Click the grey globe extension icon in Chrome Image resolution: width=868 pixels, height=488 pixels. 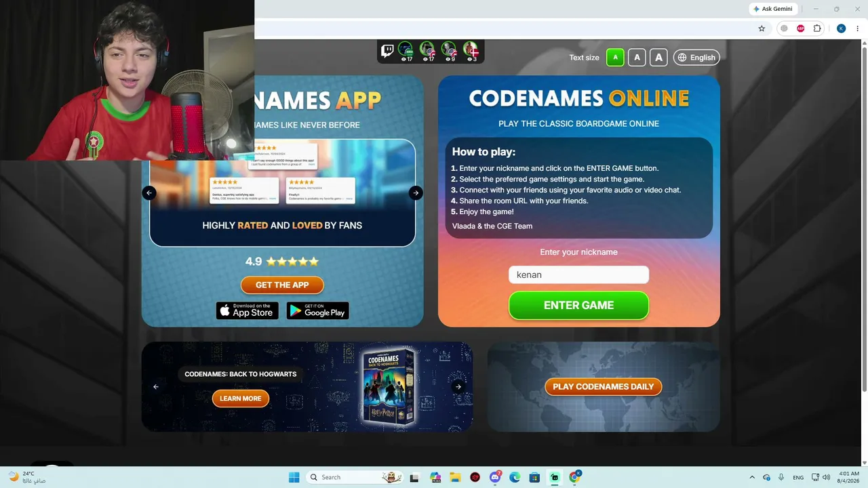pyautogui.click(x=785, y=28)
